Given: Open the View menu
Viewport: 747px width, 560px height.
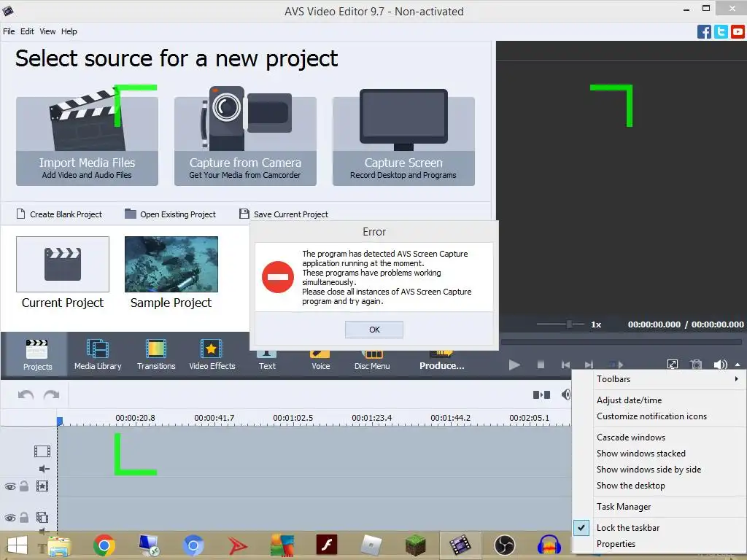Looking at the screenshot, I should tap(47, 31).
